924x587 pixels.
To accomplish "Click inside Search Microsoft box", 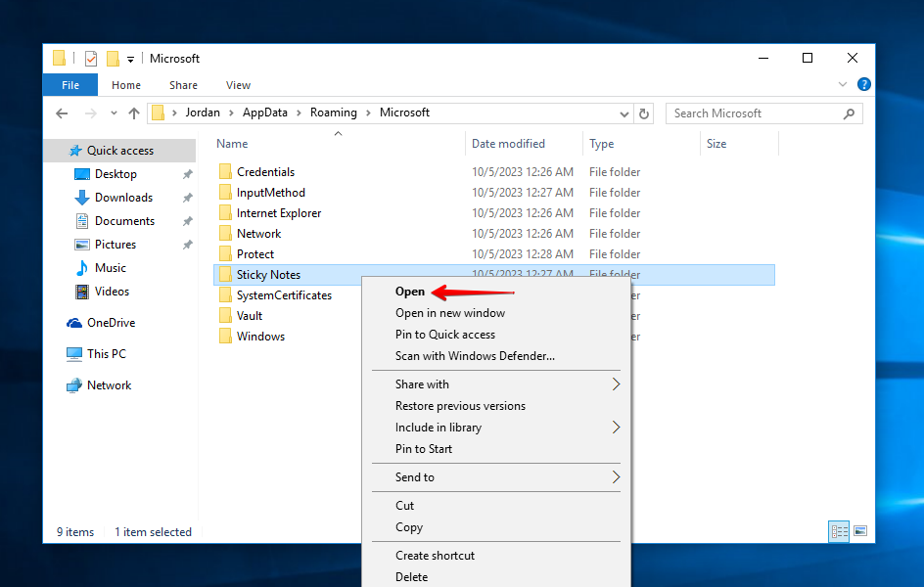I will pyautogui.click(x=754, y=113).
